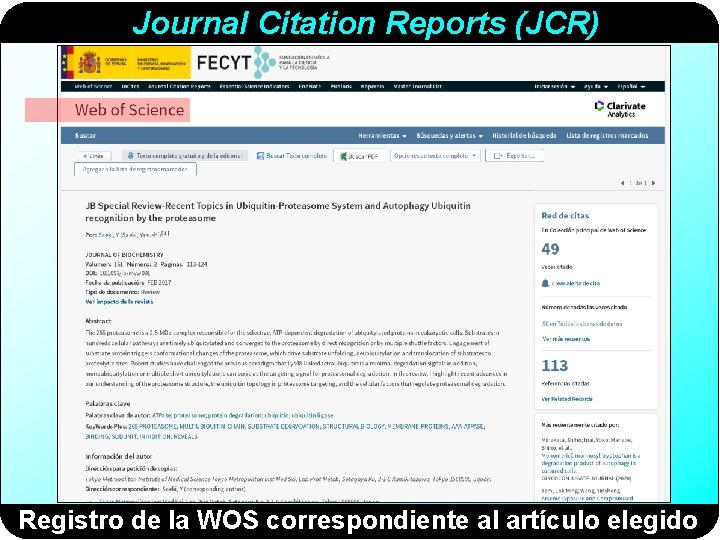This screenshot has height=540, width=720.
Task: Expand Búsquedas y alertas dropdown
Action: (450, 135)
